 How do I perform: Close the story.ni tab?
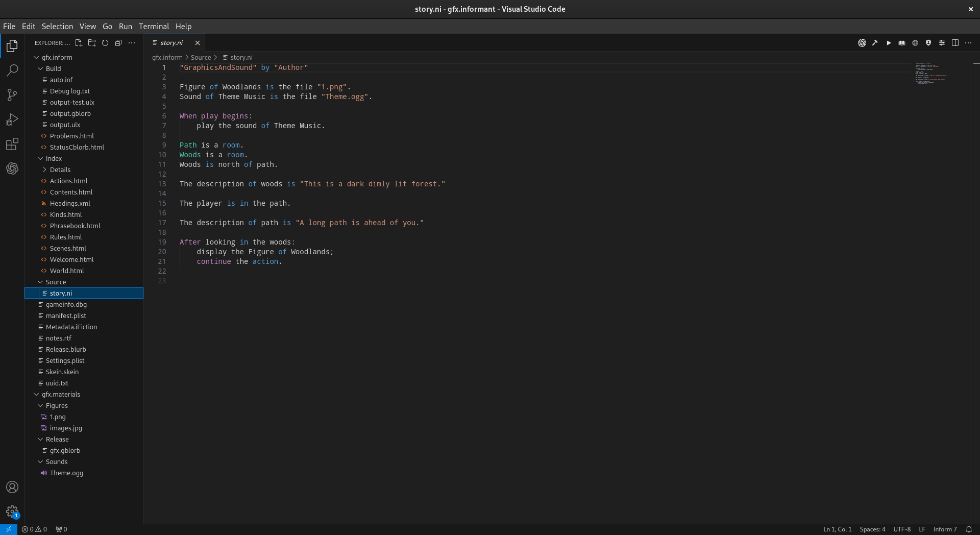198,43
